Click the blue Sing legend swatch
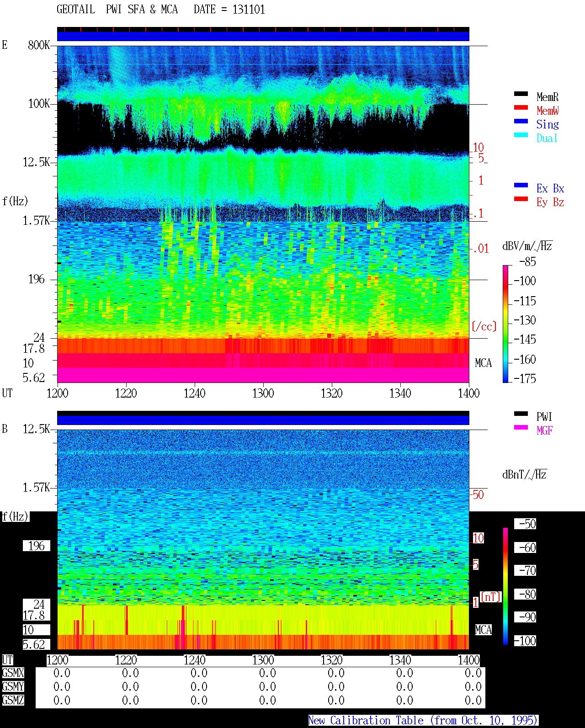Image resolution: width=585 pixels, height=728 pixels. coord(521,122)
